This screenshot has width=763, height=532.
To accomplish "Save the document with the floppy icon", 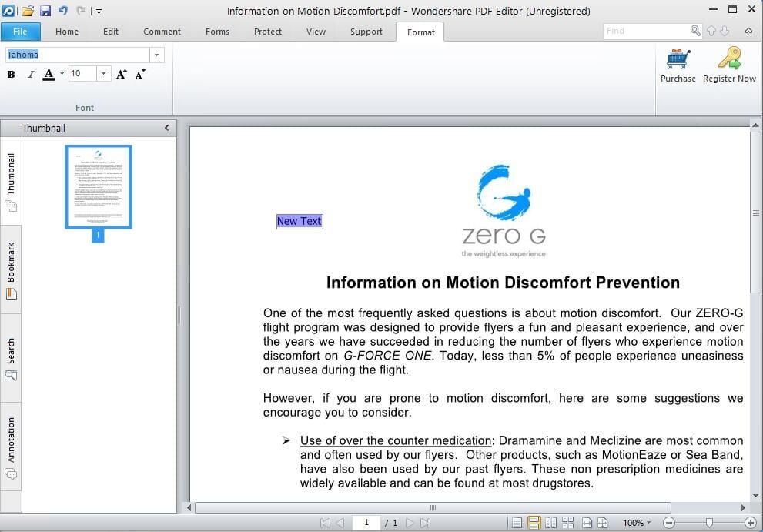I will pyautogui.click(x=45, y=10).
